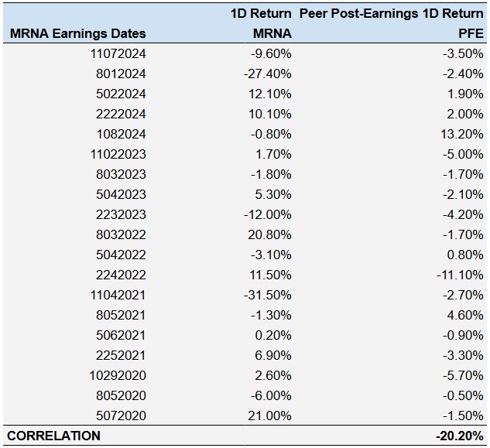Select PFE return 1.90%
Viewport: 490px width, 448px height.
click(x=466, y=94)
